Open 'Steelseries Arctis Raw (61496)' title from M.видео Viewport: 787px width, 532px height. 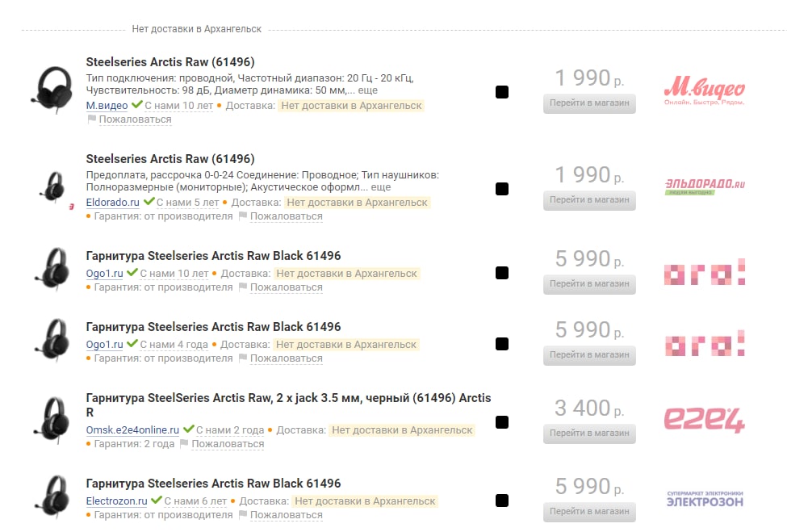pyautogui.click(x=170, y=62)
